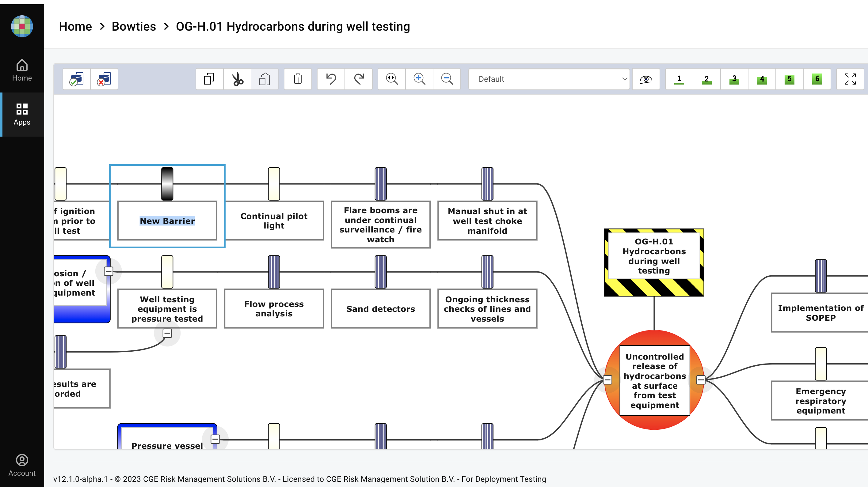The height and width of the screenshot is (487, 868).
Task: Click the fit-to-width zoom icon
Action: (x=391, y=79)
